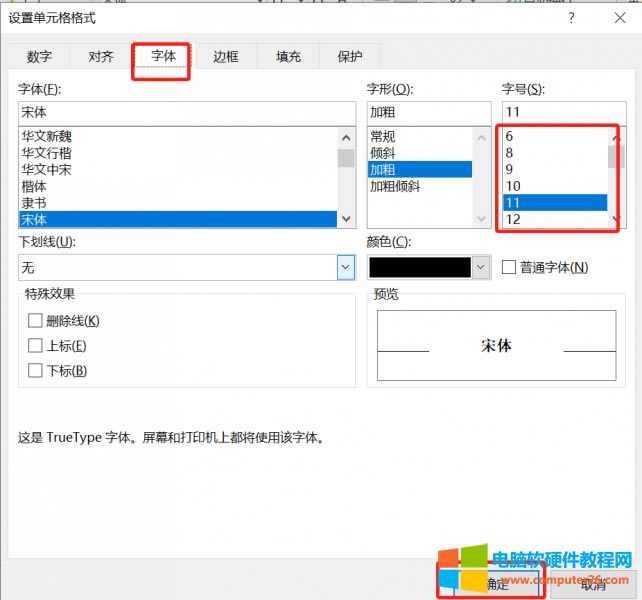Go to the 保护 tab

(350, 56)
